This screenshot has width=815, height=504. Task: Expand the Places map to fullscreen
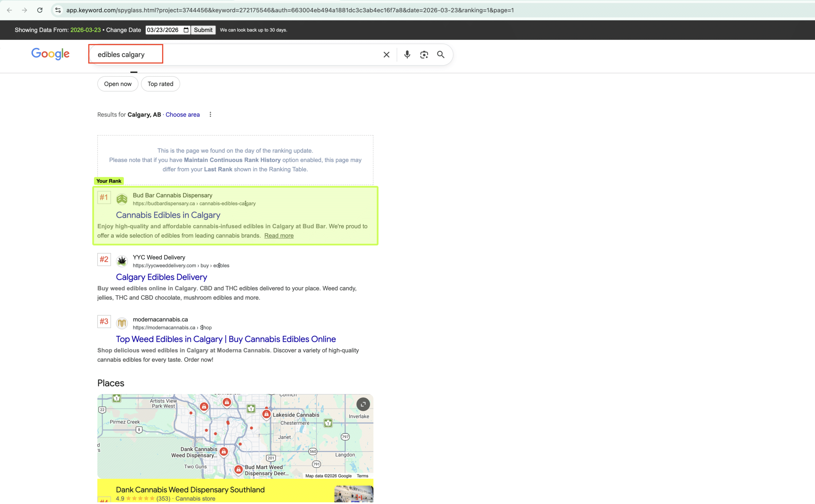[363, 404]
